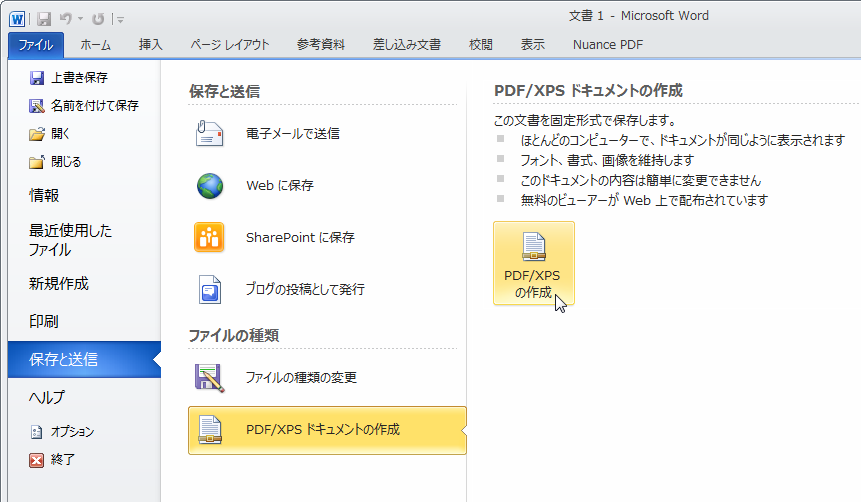Click the 閉じる folder icon

pyautogui.click(x=37, y=162)
